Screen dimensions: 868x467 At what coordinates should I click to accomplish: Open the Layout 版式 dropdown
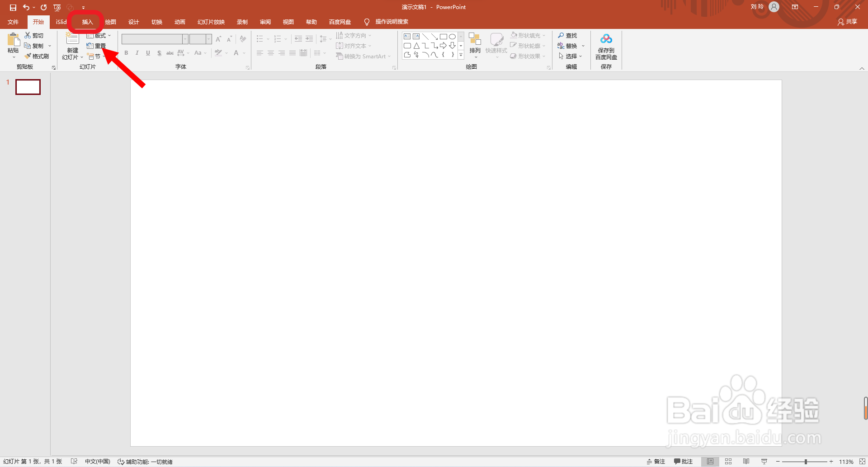tap(99, 35)
